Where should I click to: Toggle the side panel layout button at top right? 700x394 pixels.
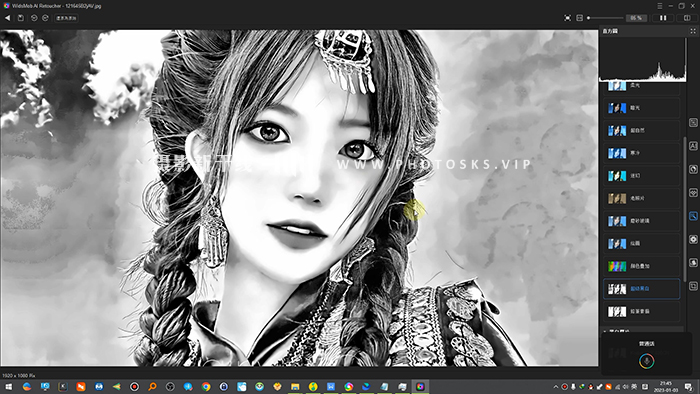click(687, 18)
